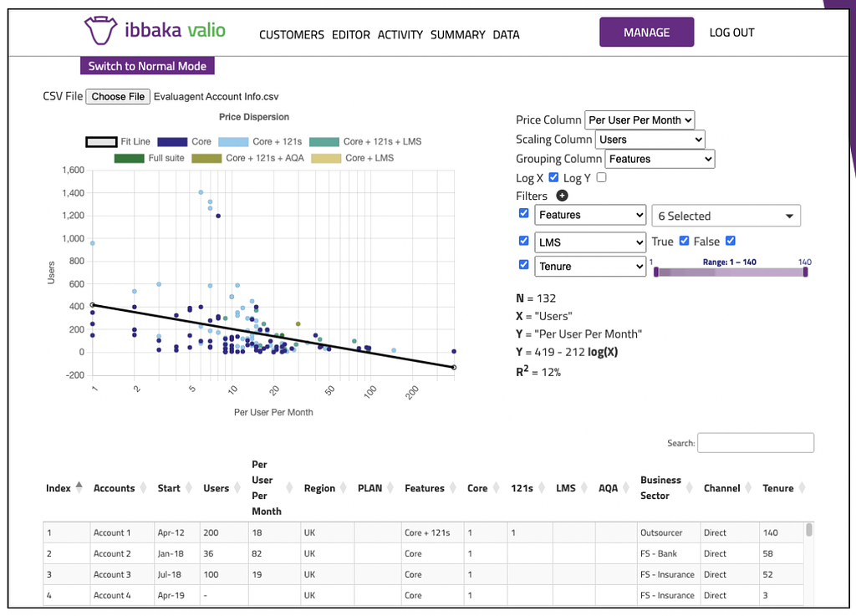This screenshot has height=616, width=856.
Task: Sort table by Tenure column icon
Action: pyautogui.click(x=802, y=487)
